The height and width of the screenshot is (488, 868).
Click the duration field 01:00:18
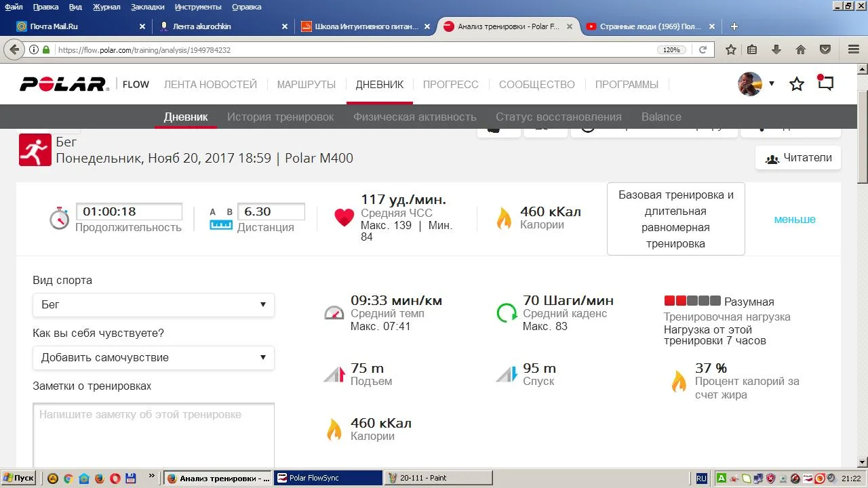click(x=129, y=211)
